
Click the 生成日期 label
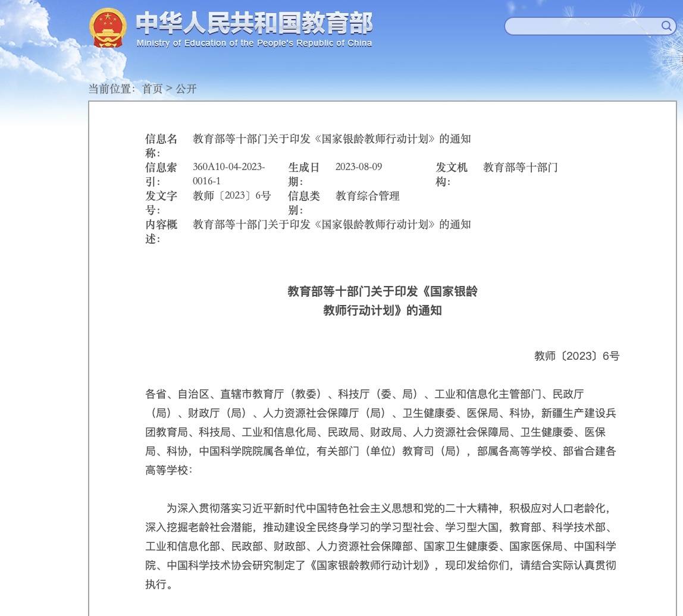coord(303,174)
